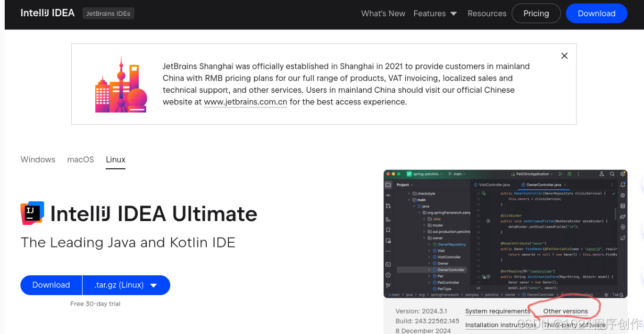Click the Build: 243.22562.145 text
The image size is (644, 334).
tap(427, 321)
